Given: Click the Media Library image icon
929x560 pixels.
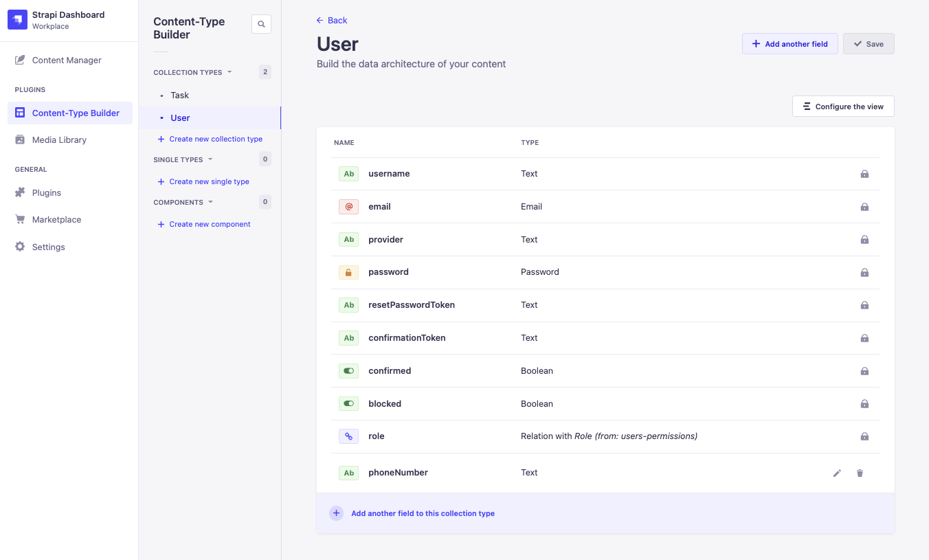Looking at the screenshot, I should pyautogui.click(x=20, y=139).
